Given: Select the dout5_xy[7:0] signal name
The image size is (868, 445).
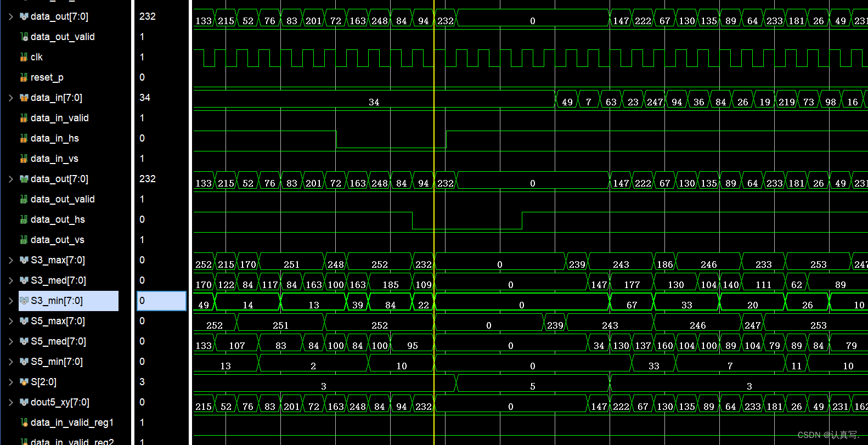Looking at the screenshot, I should coord(60,402).
